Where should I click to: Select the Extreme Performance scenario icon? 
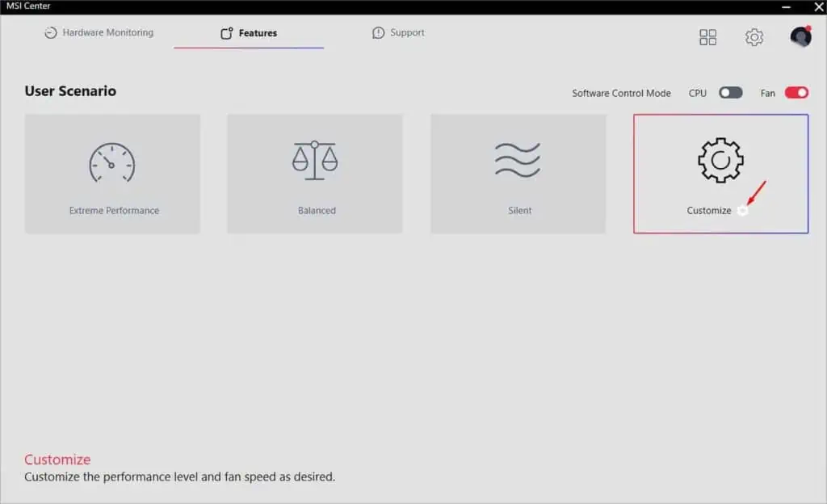click(x=112, y=161)
